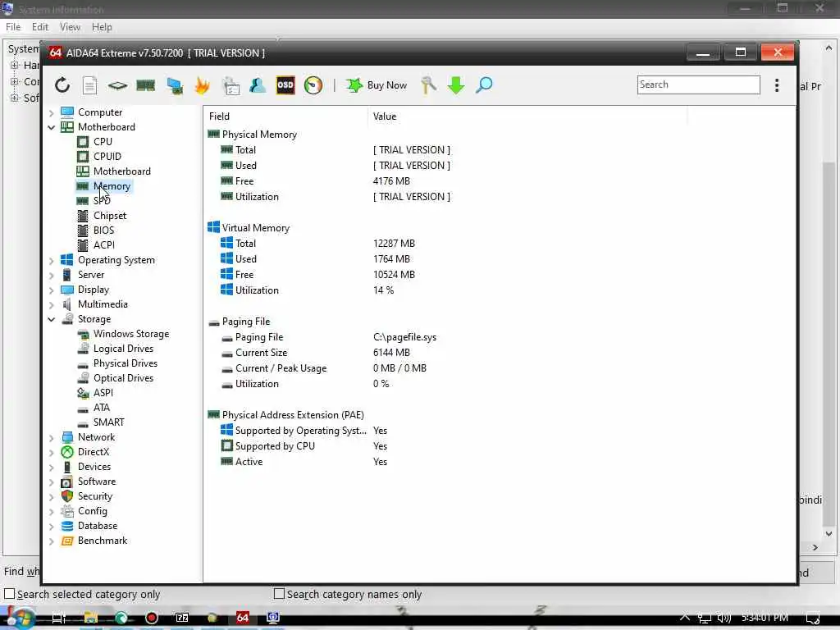Click the motherboard chip toolbar icon

[x=117, y=85]
